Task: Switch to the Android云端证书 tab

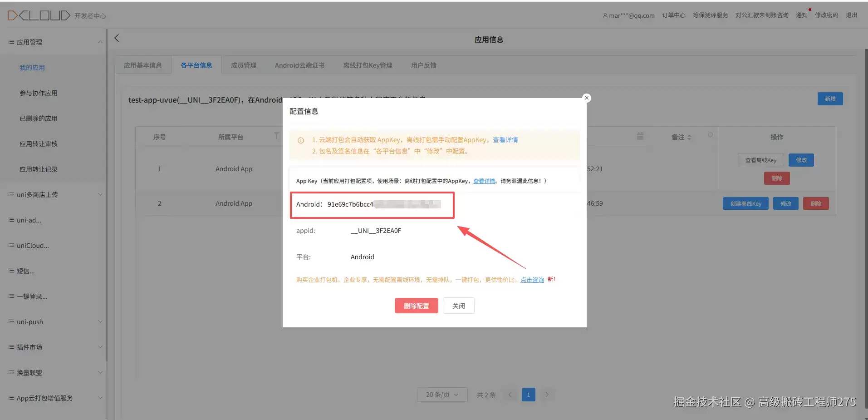Action: pyautogui.click(x=299, y=65)
